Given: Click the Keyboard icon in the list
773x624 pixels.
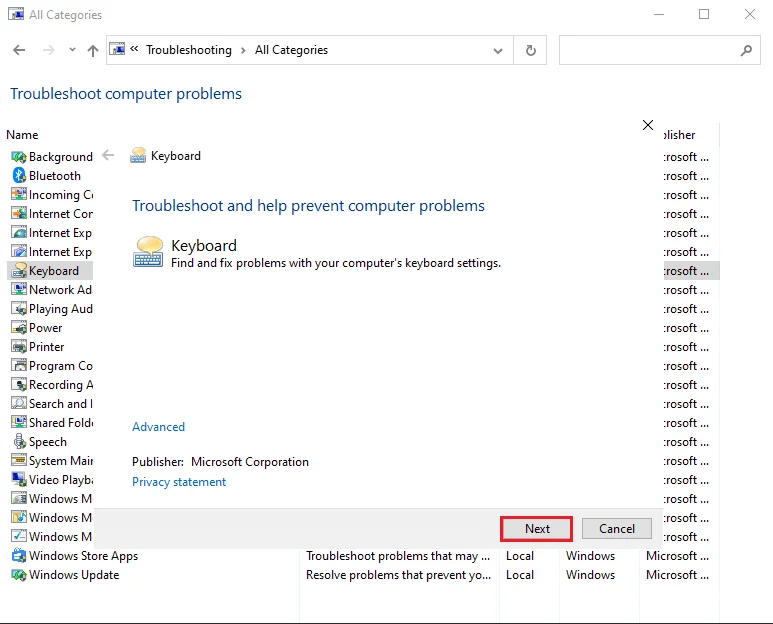Looking at the screenshot, I should point(19,271).
